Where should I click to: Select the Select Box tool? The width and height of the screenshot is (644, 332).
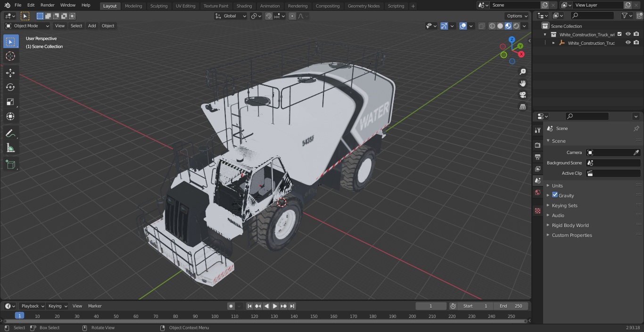[10, 42]
